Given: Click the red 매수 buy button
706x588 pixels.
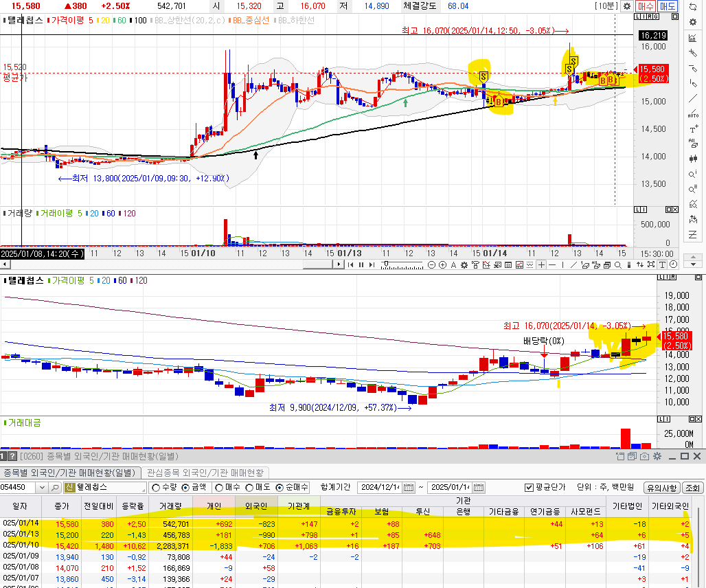Looking at the screenshot, I should (x=645, y=6).
